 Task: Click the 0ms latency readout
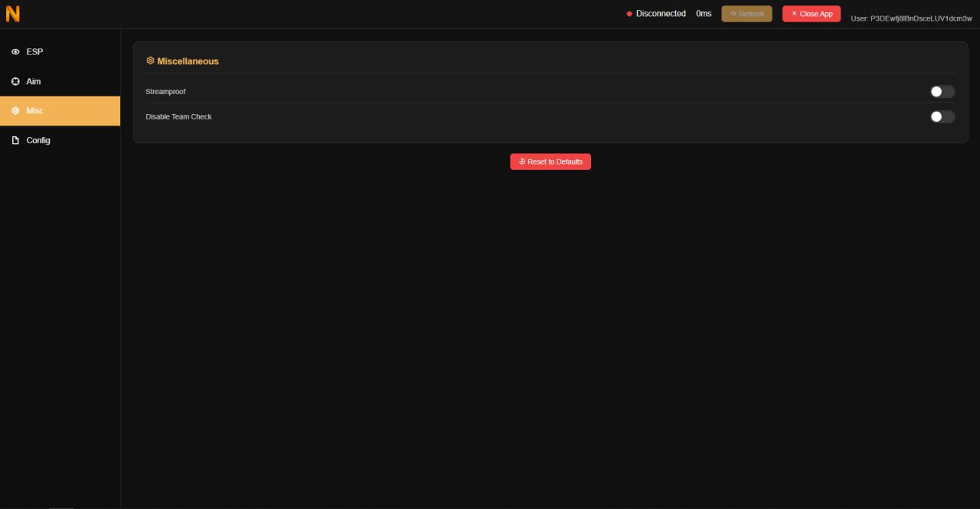click(704, 14)
